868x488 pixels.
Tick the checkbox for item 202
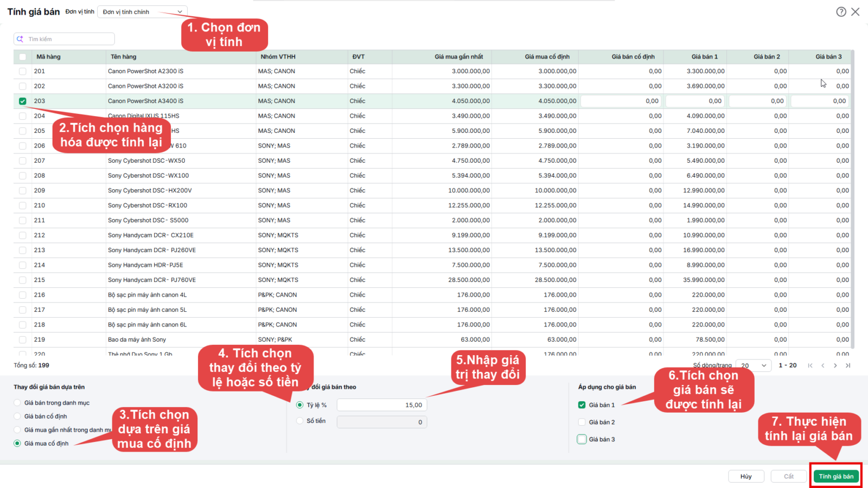click(22, 86)
